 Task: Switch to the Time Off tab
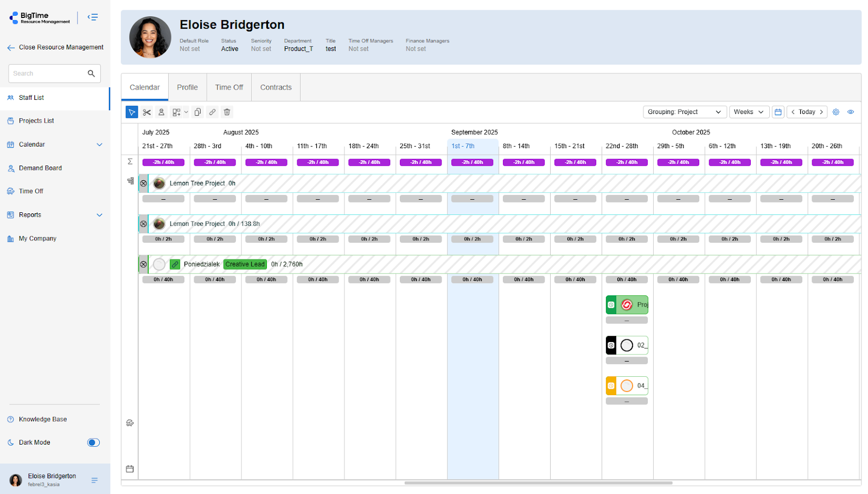click(229, 87)
